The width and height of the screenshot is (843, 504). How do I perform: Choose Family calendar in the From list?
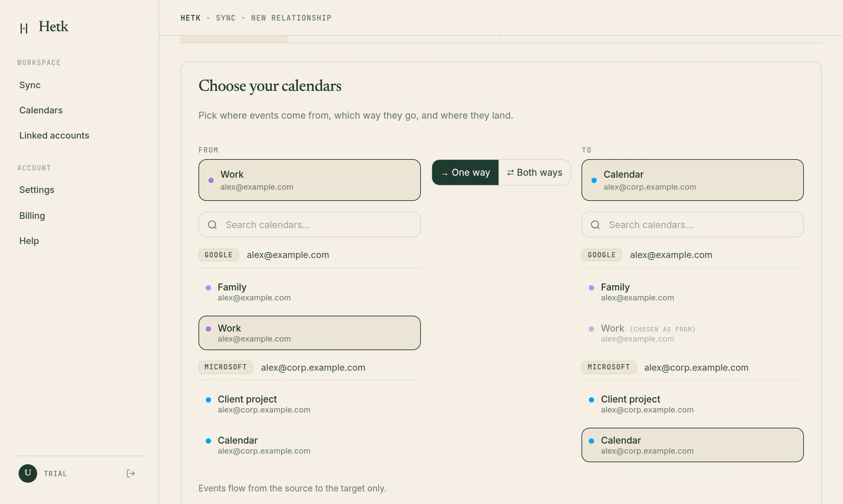click(x=309, y=292)
